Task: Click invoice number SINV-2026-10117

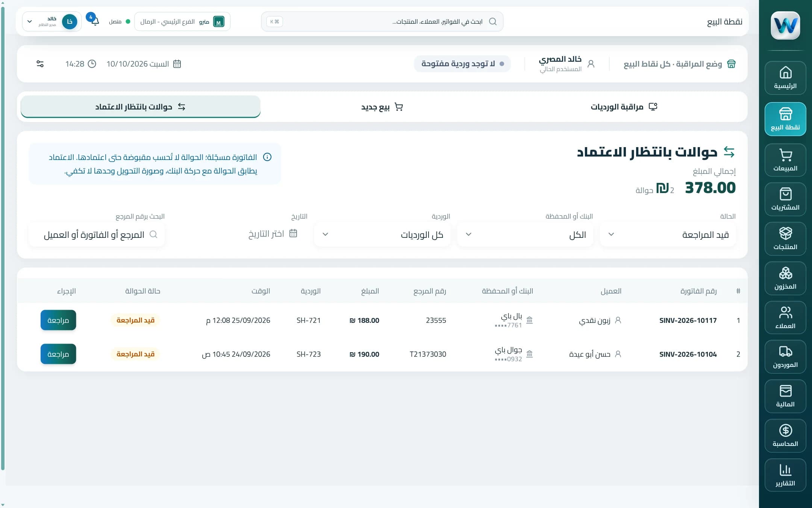Action: (x=688, y=320)
